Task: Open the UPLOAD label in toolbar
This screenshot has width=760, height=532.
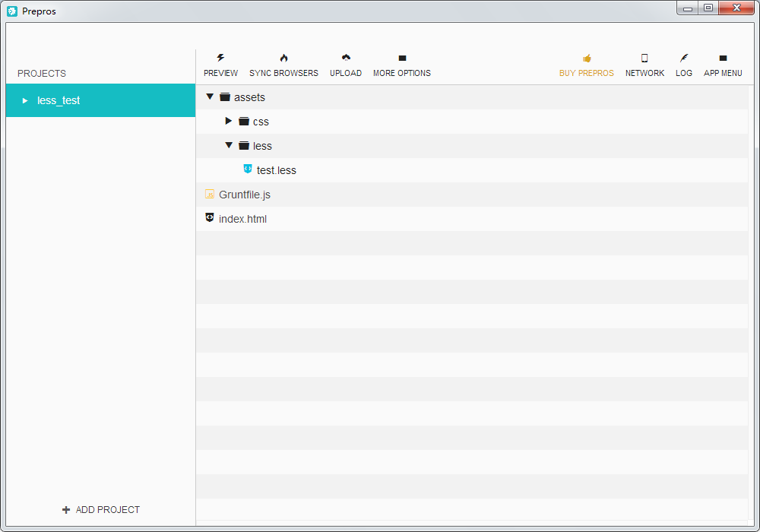Action: [346, 73]
